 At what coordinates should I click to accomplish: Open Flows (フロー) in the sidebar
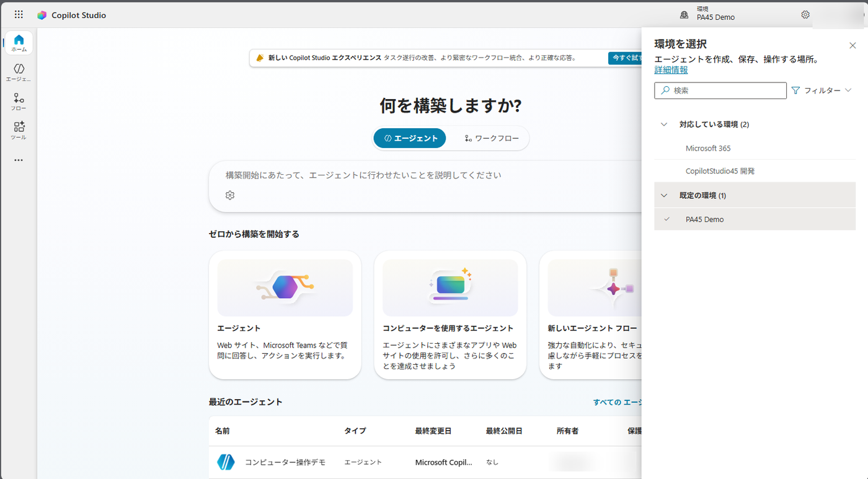(x=19, y=102)
